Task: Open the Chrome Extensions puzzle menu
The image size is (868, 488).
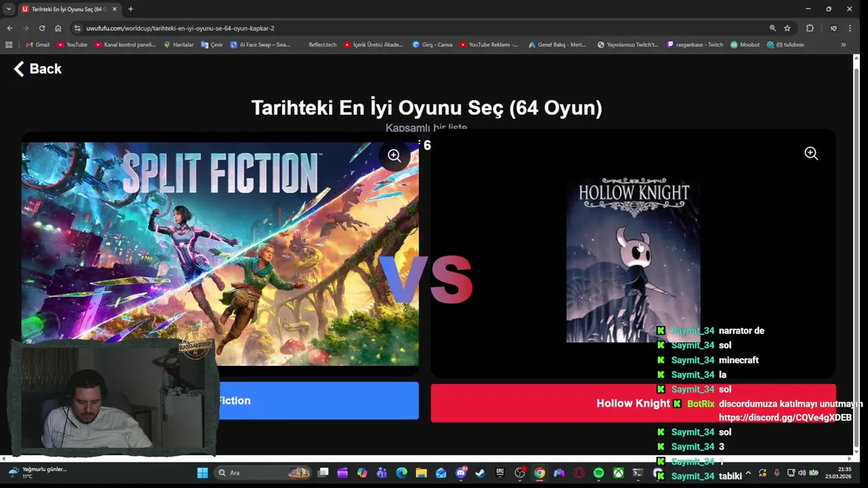Action: point(810,28)
